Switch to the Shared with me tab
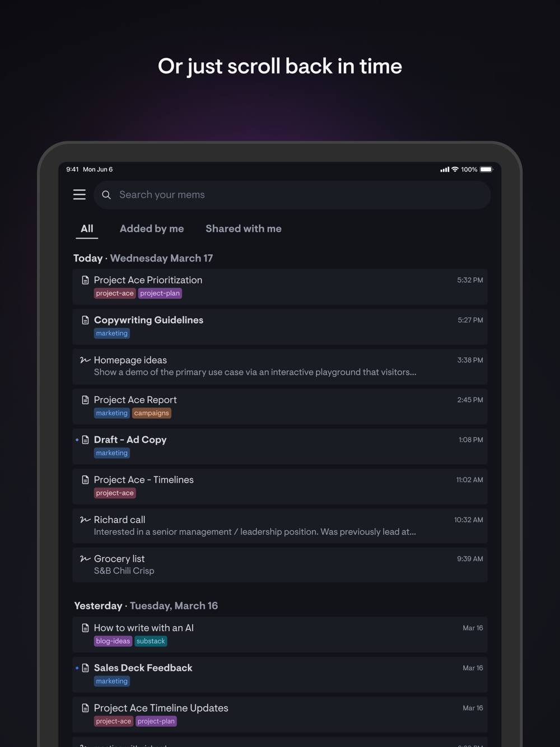The image size is (560, 747). [244, 228]
